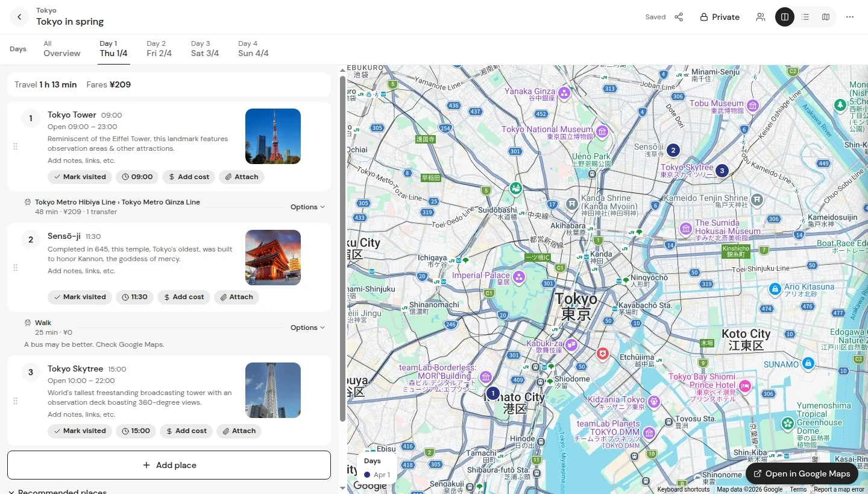Attach a file to Tokyo Skytree

239,431
